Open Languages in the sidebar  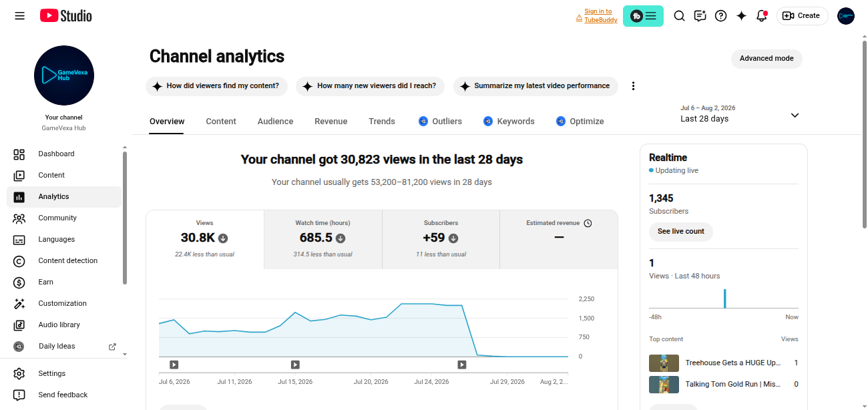[64, 239]
